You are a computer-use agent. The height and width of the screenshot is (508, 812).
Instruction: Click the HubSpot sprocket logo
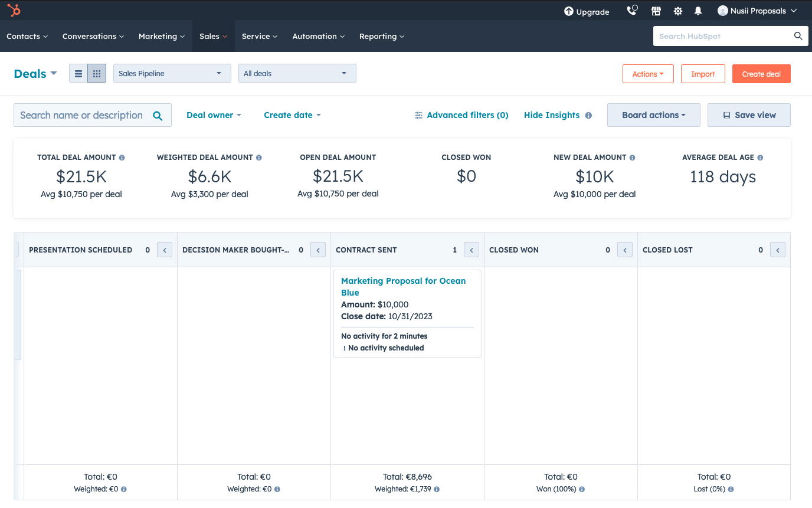click(13, 9)
